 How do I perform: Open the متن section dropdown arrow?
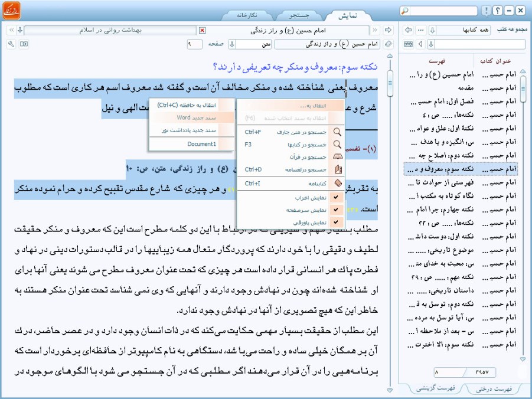(x=231, y=44)
